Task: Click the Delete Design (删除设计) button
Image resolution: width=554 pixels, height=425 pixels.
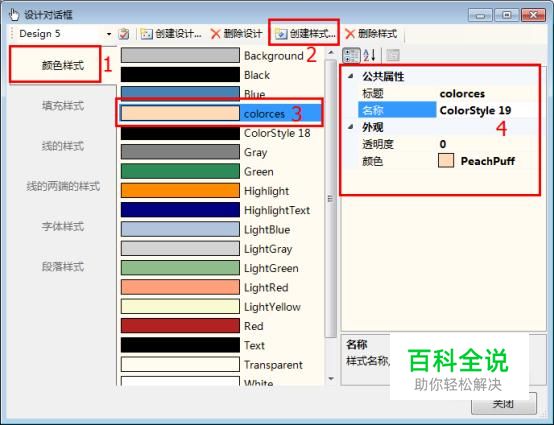Action: [x=236, y=34]
